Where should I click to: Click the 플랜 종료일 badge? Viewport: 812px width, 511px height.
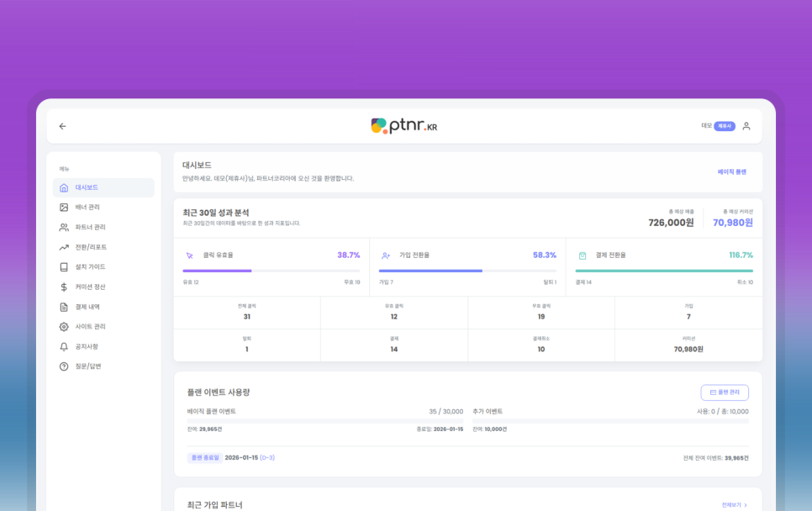205,458
